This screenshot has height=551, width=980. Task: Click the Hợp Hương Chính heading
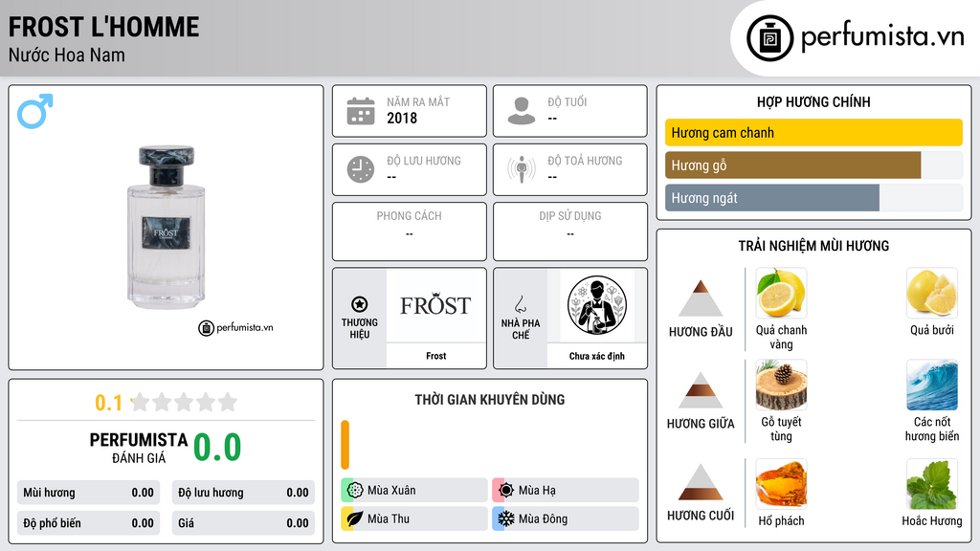(x=813, y=101)
